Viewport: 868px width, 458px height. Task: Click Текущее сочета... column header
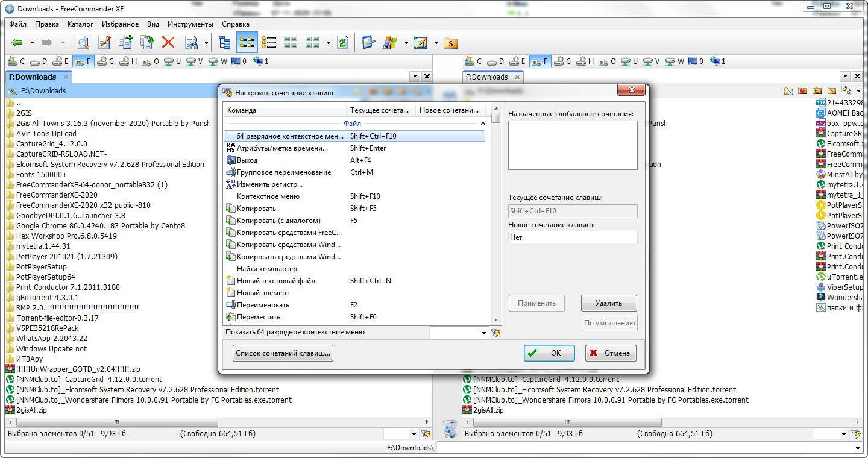[382, 110]
